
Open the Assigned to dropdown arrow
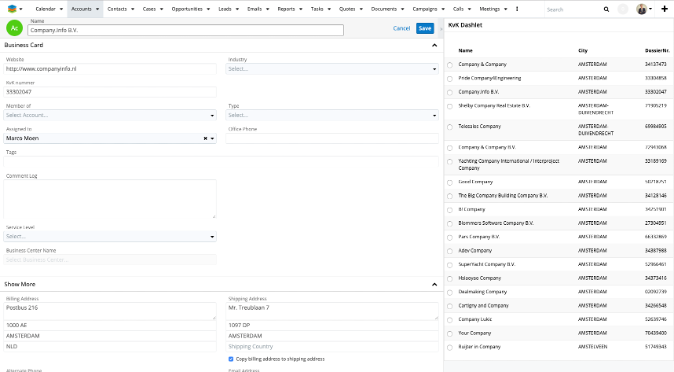click(212, 138)
